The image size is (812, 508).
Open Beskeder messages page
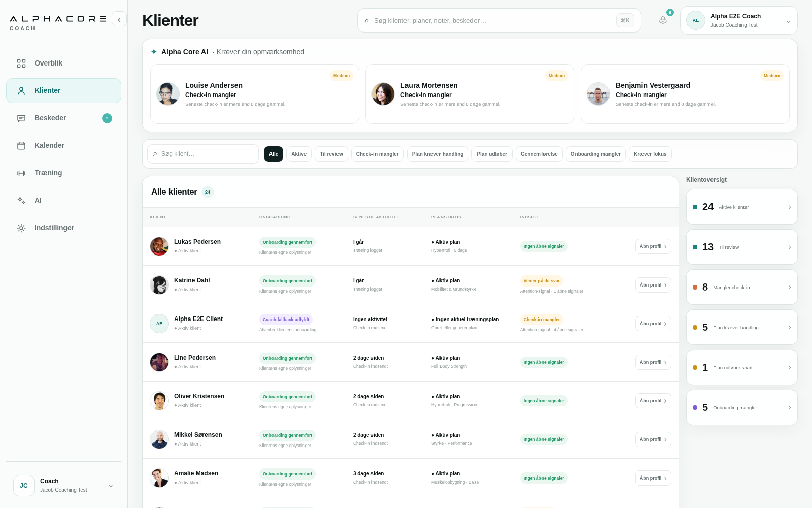pos(63,118)
